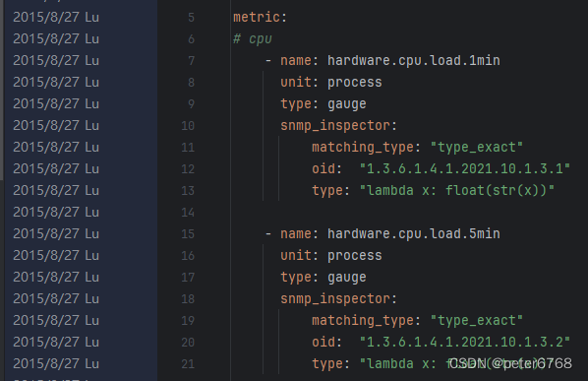Open '2015/8/27 Lu' annotation beside line 13

point(56,191)
